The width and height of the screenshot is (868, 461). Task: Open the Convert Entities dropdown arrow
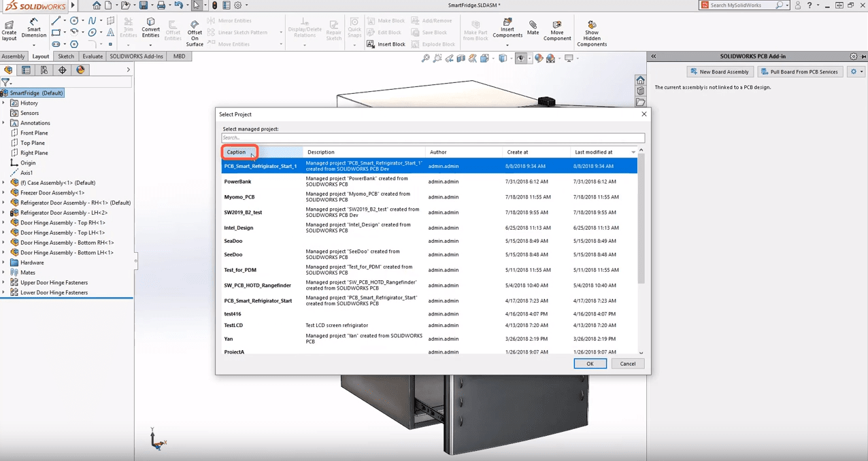(x=150, y=45)
